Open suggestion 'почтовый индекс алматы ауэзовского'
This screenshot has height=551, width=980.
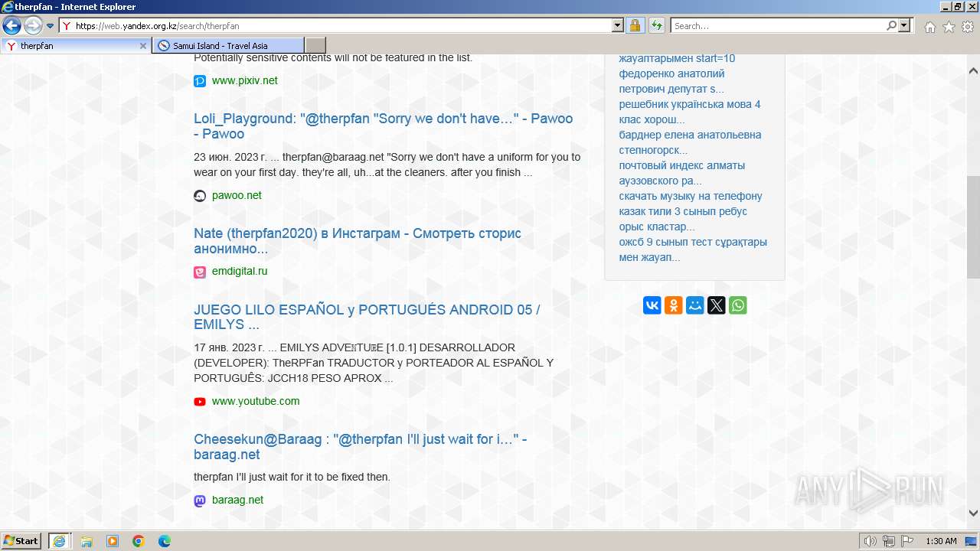tap(682, 173)
